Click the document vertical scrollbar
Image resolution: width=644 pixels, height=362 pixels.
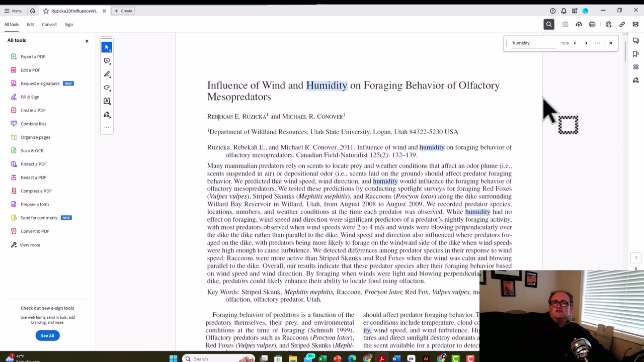click(x=625, y=50)
